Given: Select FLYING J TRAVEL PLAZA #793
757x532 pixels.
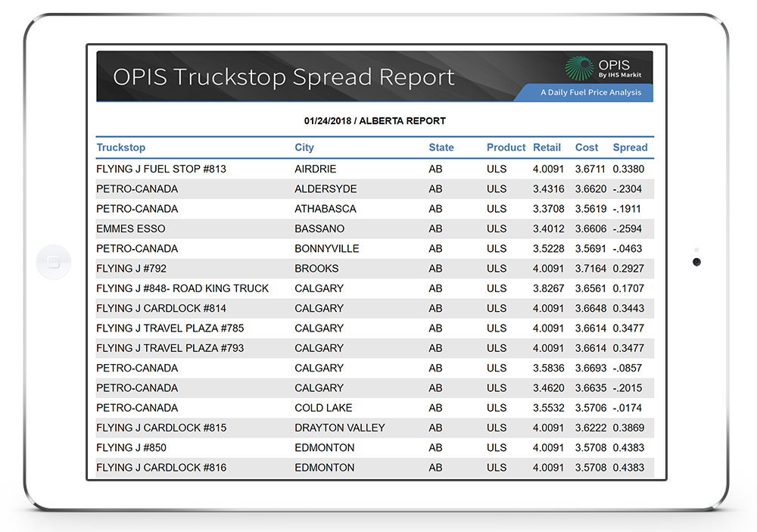Looking at the screenshot, I should click(170, 348).
